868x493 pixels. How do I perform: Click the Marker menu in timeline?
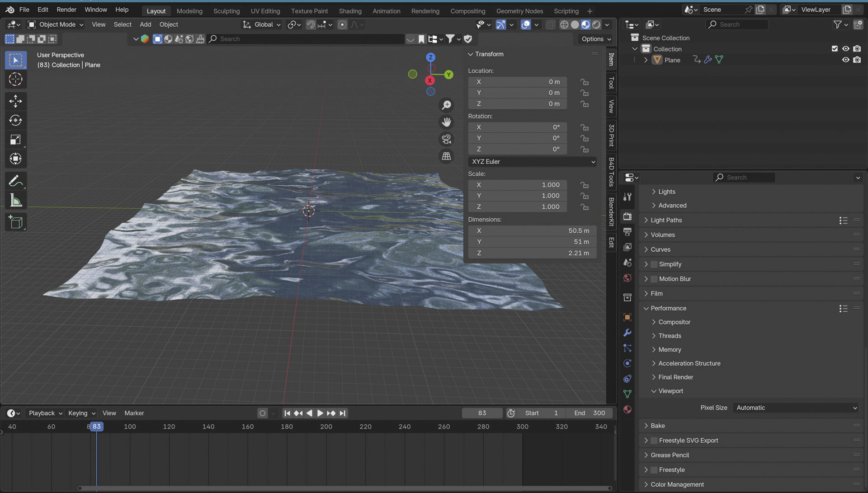(134, 413)
